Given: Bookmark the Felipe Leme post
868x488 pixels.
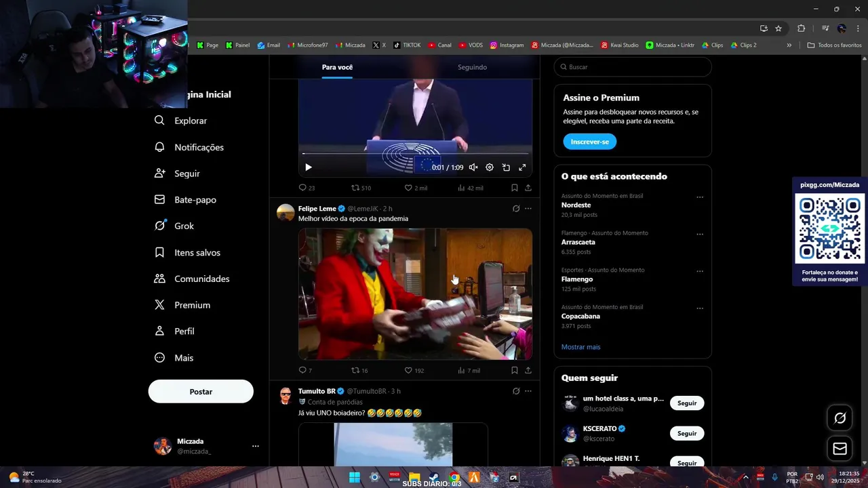Looking at the screenshot, I should (x=514, y=371).
